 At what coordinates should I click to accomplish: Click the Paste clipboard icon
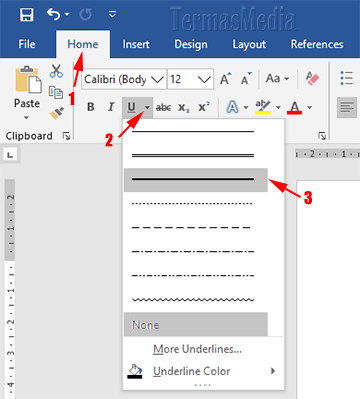pos(28,79)
